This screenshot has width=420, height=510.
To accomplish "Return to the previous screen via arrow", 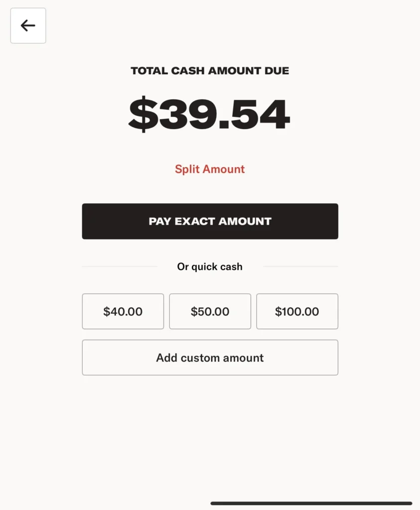I will point(28,25).
